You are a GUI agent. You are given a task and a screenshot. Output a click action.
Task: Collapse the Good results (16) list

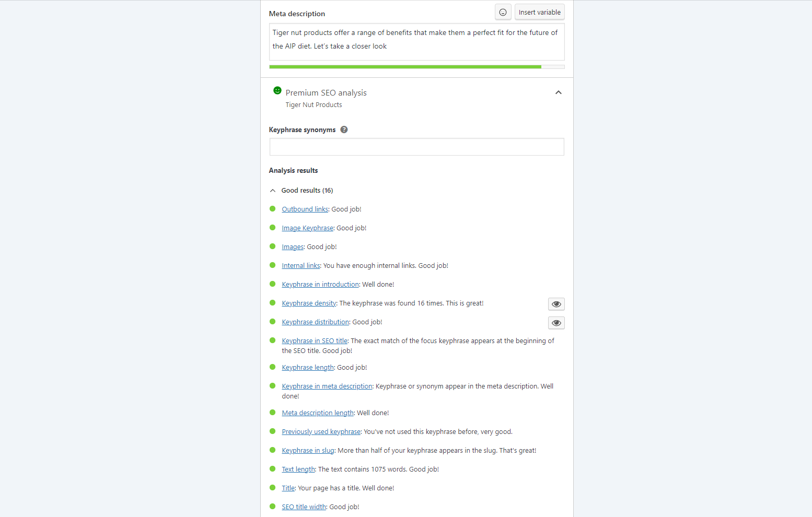point(301,191)
